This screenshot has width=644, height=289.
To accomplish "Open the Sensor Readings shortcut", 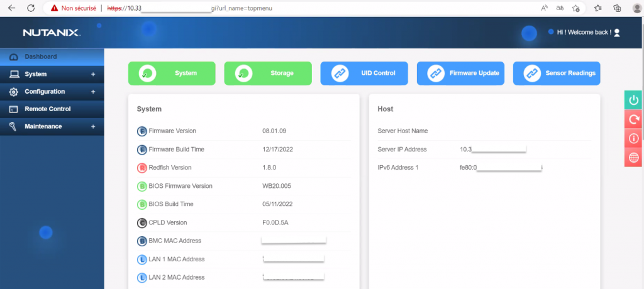I will [x=557, y=73].
